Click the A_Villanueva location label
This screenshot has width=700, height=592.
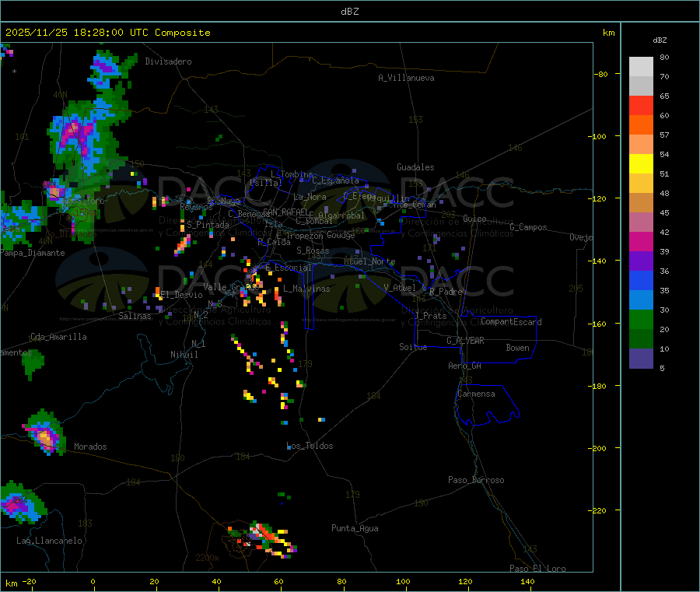point(406,78)
